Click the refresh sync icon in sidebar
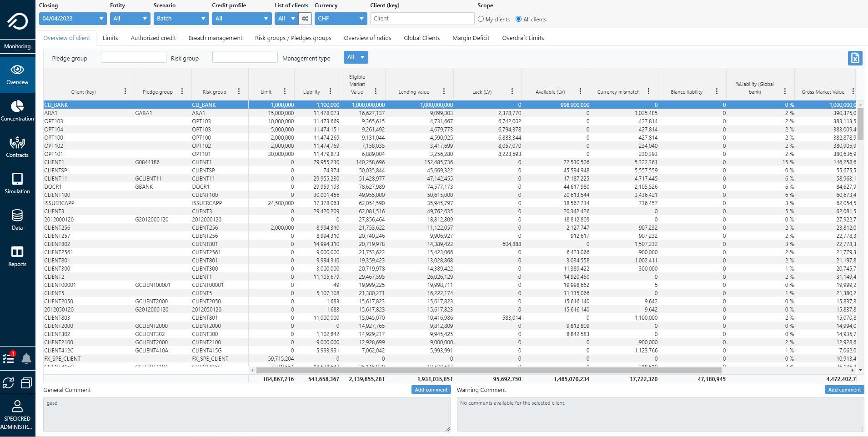Viewport: 868px width, 437px height. [x=8, y=383]
